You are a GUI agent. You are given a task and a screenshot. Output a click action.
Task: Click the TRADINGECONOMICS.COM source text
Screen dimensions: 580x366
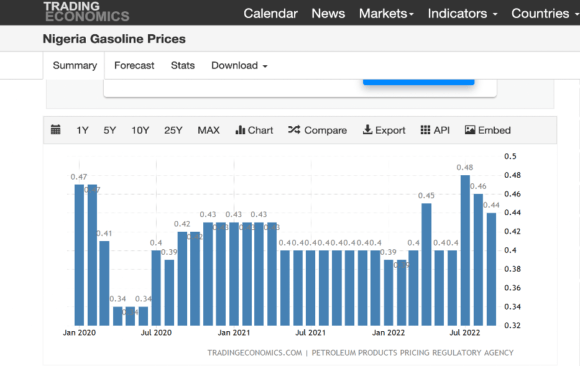coord(254,353)
